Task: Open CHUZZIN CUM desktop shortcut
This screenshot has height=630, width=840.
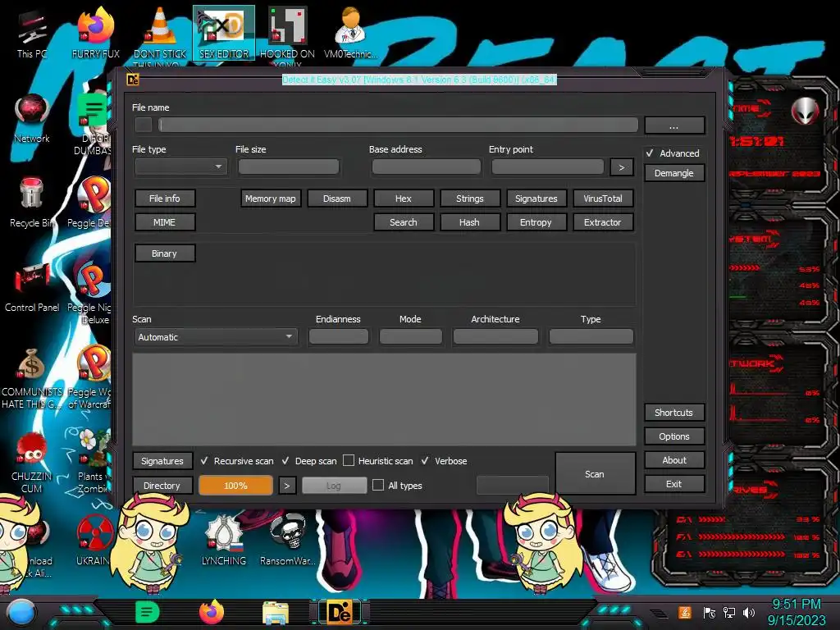Action: coord(32,462)
